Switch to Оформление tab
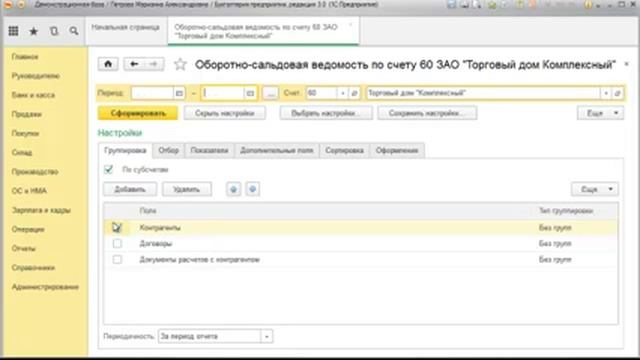Screen dimensions: 640x360 (x=397, y=151)
